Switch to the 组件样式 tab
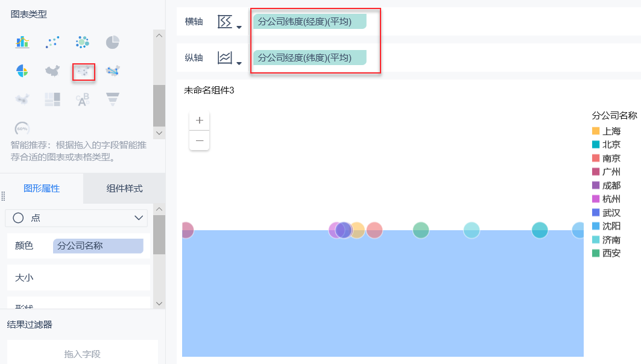This screenshot has width=641, height=364. tap(124, 188)
